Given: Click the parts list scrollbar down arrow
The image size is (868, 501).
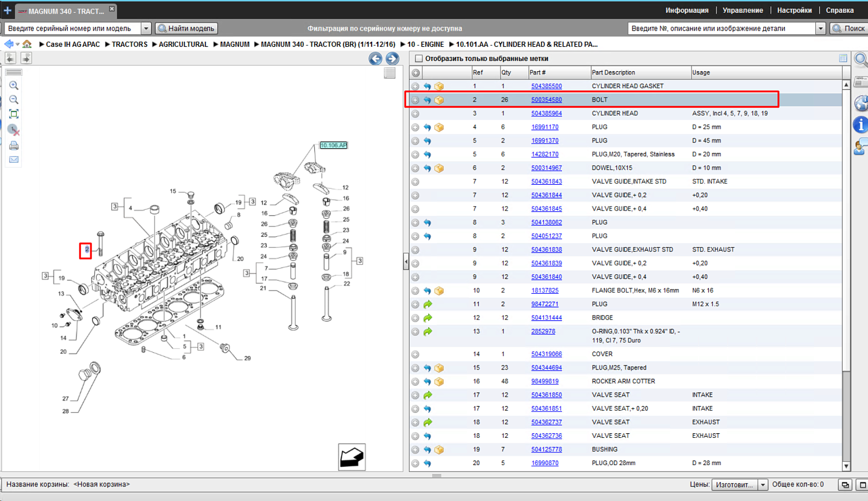Looking at the screenshot, I should (x=846, y=466).
